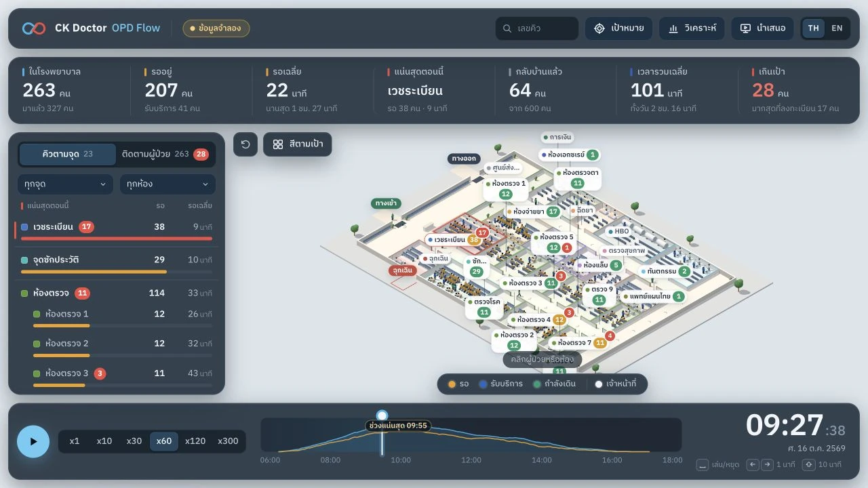Switch language to EN

(x=837, y=28)
